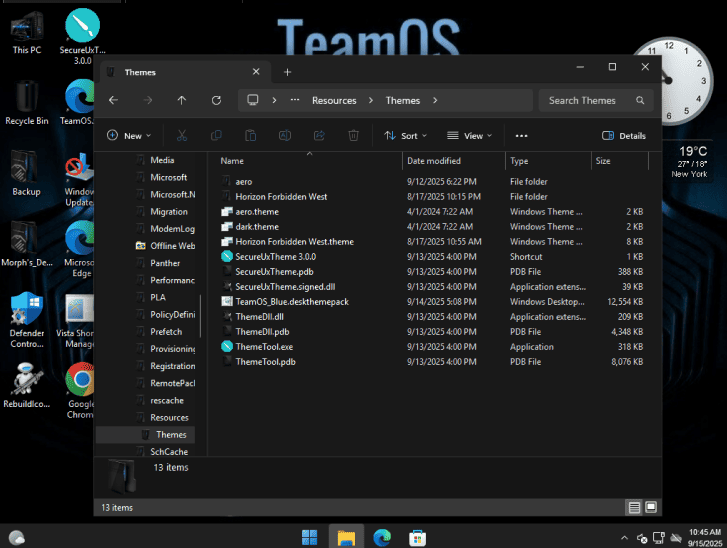Image resolution: width=727 pixels, height=548 pixels.
Task: Open Microsoft Edge from the taskbar
Action: click(x=382, y=537)
